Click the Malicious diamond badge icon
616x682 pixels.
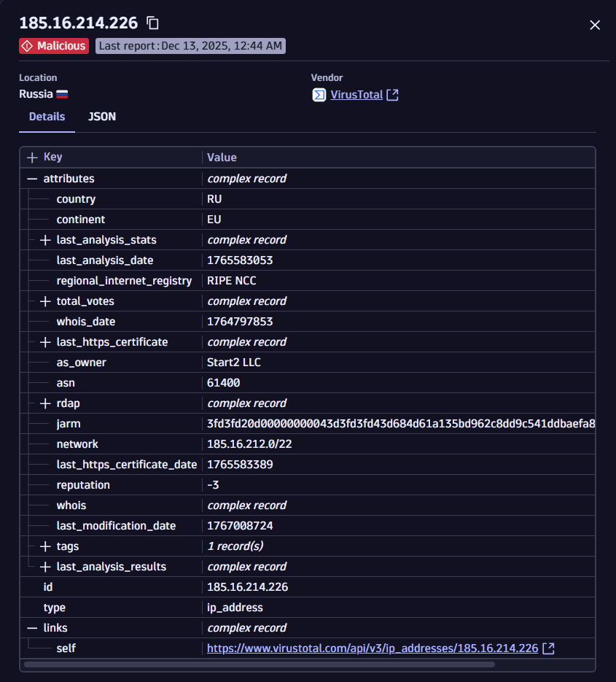pyautogui.click(x=28, y=45)
